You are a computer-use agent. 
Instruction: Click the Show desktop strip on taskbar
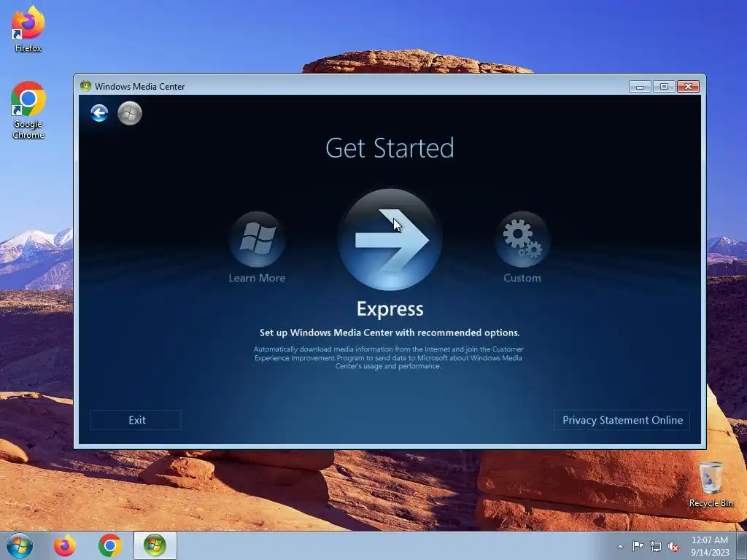742,545
